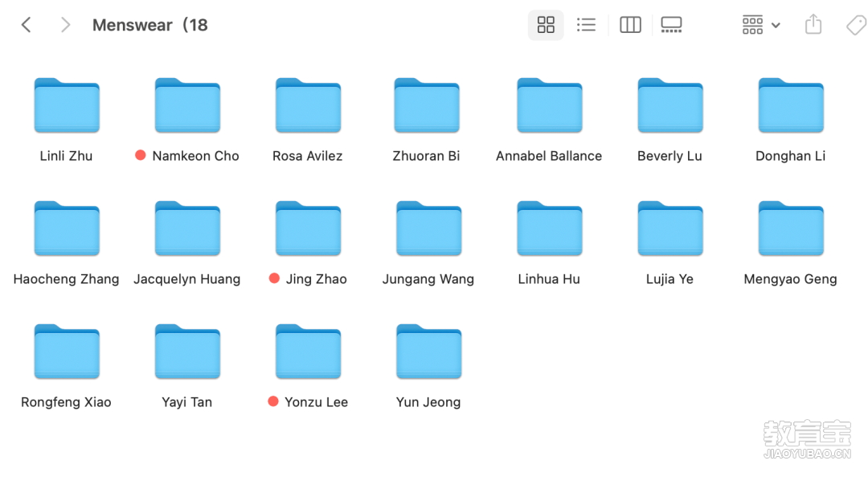
Task: Select the Linhua Hu folder icon
Action: pyautogui.click(x=550, y=228)
